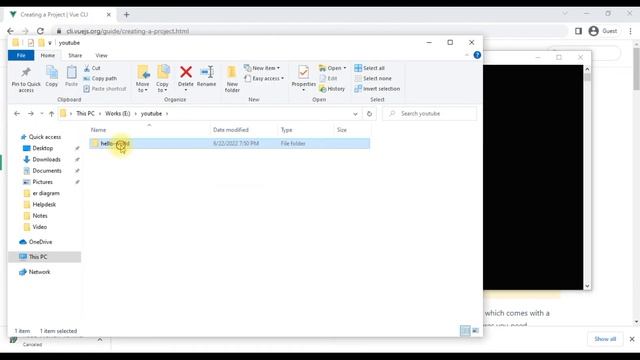
Task: Click the Search youtube field
Action: click(x=429, y=113)
